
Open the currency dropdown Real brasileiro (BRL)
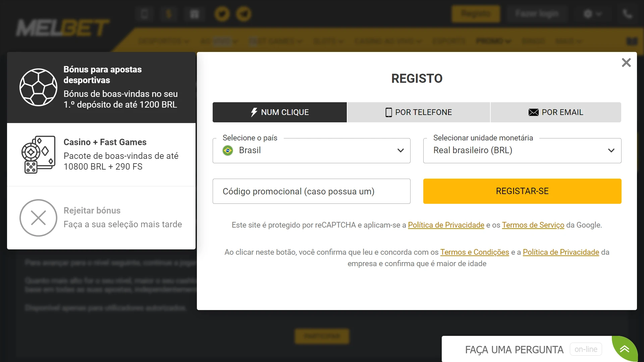(522, 150)
